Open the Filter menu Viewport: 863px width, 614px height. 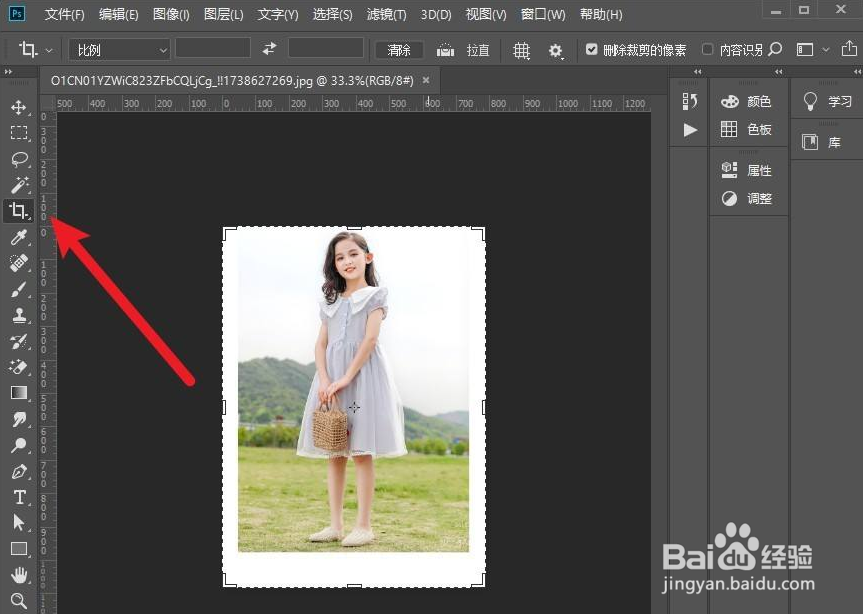point(386,14)
